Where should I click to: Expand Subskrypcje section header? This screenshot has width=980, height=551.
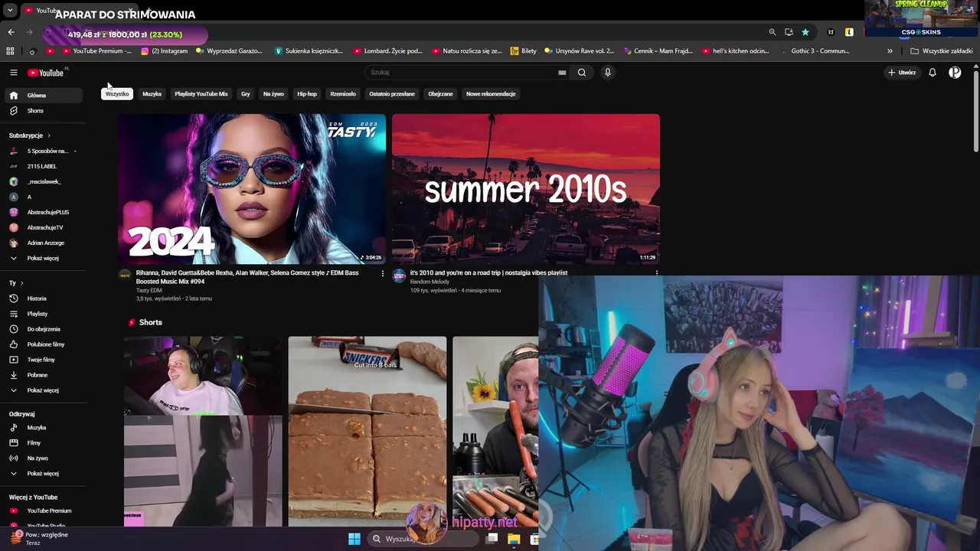click(29, 135)
